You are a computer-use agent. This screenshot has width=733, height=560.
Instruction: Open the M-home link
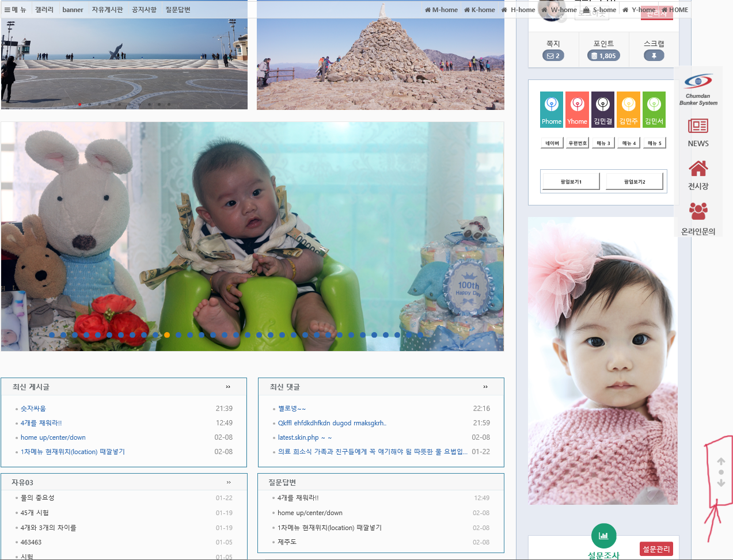tap(442, 10)
